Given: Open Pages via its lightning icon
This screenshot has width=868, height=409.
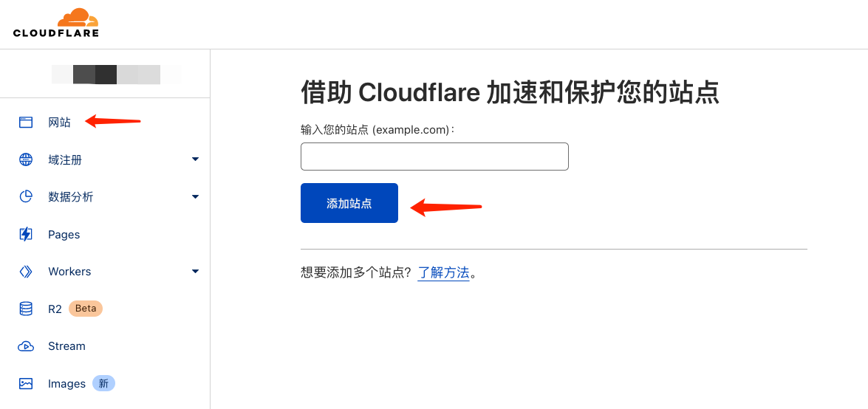Looking at the screenshot, I should coord(26,234).
